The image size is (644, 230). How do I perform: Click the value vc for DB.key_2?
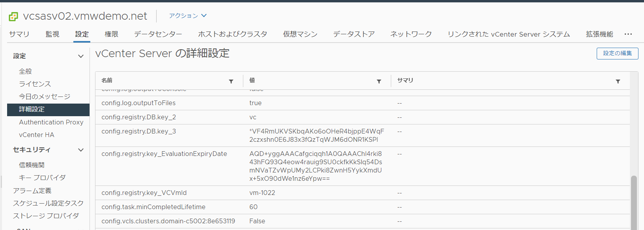point(253,117)
